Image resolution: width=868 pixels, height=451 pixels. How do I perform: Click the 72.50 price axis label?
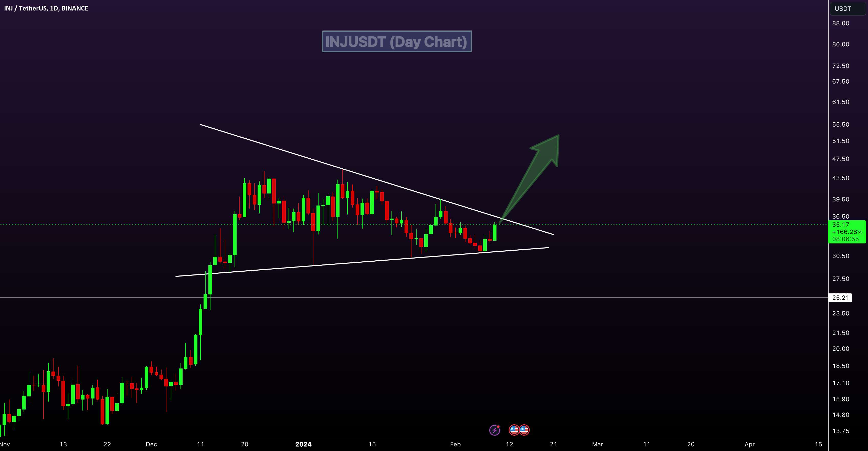[x=840, y=66]
